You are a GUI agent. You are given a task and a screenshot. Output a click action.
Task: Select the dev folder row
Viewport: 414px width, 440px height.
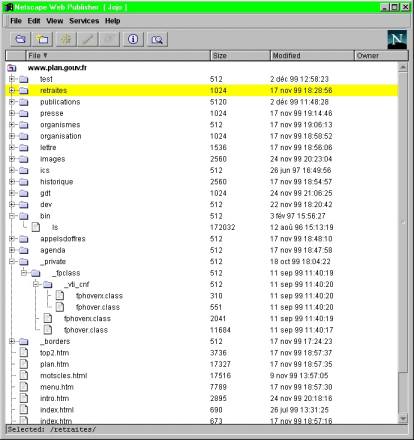202,205
